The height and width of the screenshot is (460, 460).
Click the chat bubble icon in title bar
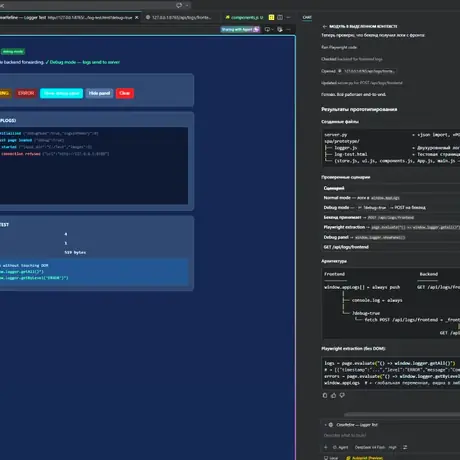pyautogui.click(x=179, y=5)
